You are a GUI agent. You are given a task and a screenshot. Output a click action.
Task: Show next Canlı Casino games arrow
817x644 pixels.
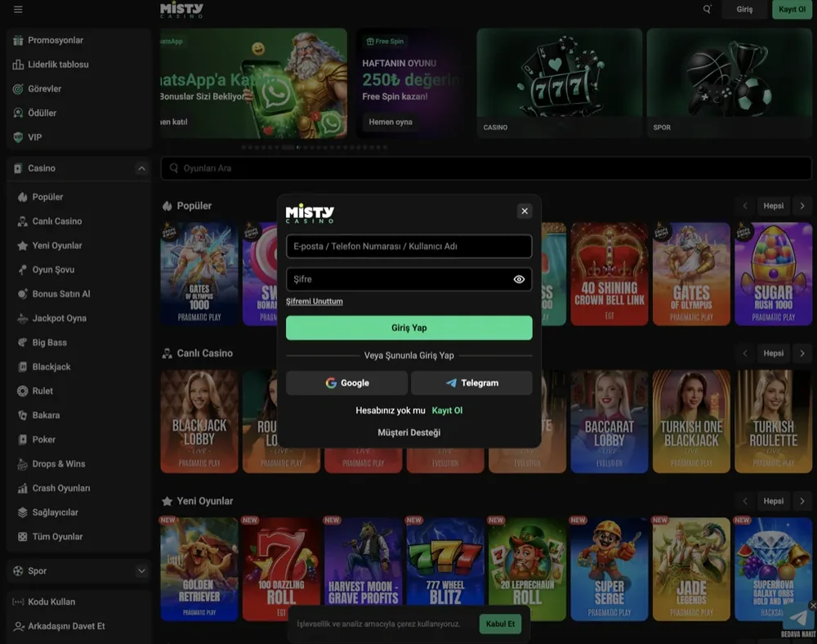802,353
